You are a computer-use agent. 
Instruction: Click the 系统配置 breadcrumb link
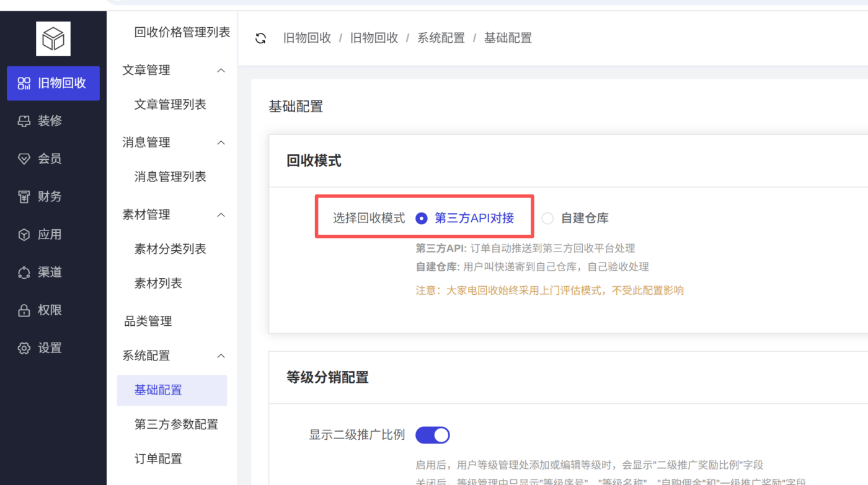[441, 38]
